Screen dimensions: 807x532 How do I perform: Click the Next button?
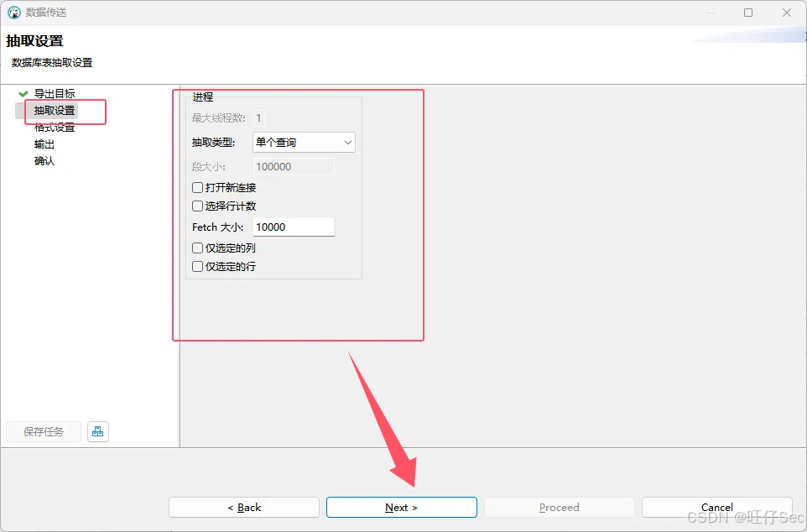tap(402, 508)
